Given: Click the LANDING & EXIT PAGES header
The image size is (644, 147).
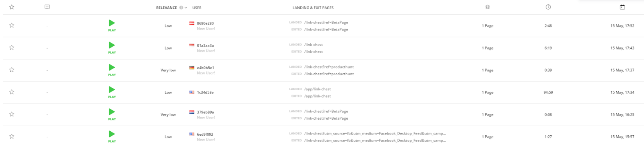Looking at the screenshot, I should click(x=313, y=8).
